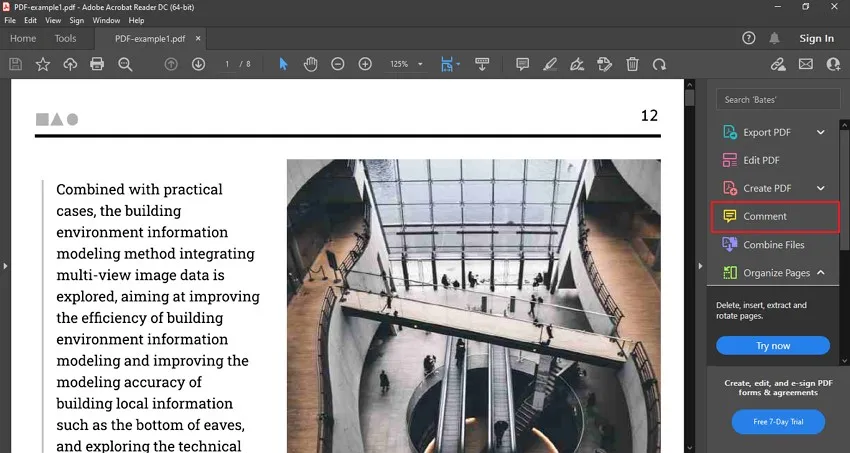Click the zoom out minus icon
This screenshot has width=850, height=453.
338,64
